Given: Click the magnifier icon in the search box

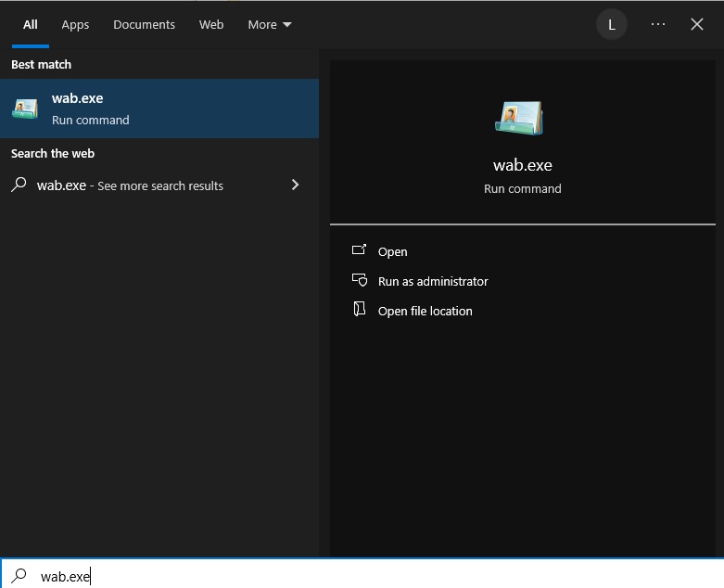Looking at the screenshot, I should point(19,576).
